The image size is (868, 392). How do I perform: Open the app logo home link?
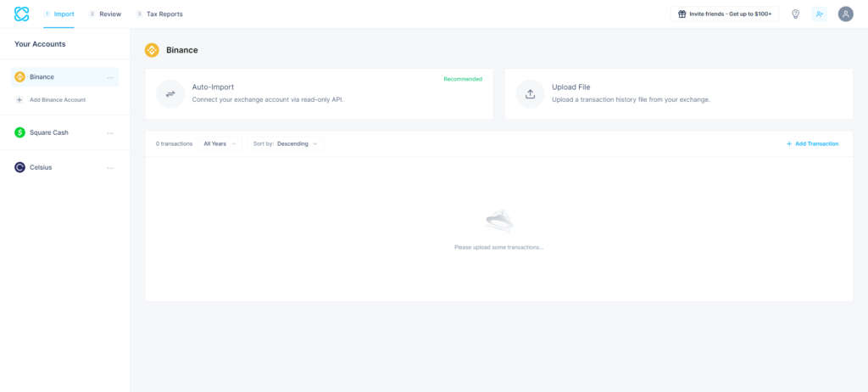[x=21, y=14]
